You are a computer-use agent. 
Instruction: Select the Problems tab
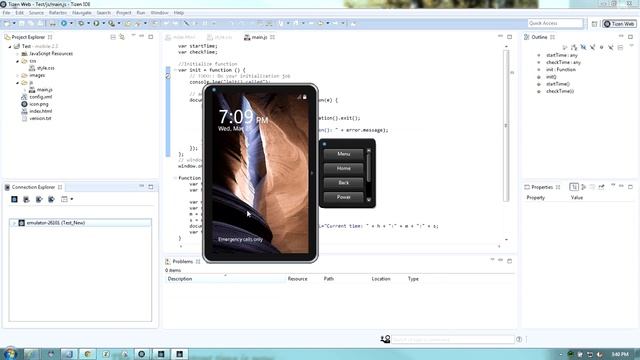182,261
